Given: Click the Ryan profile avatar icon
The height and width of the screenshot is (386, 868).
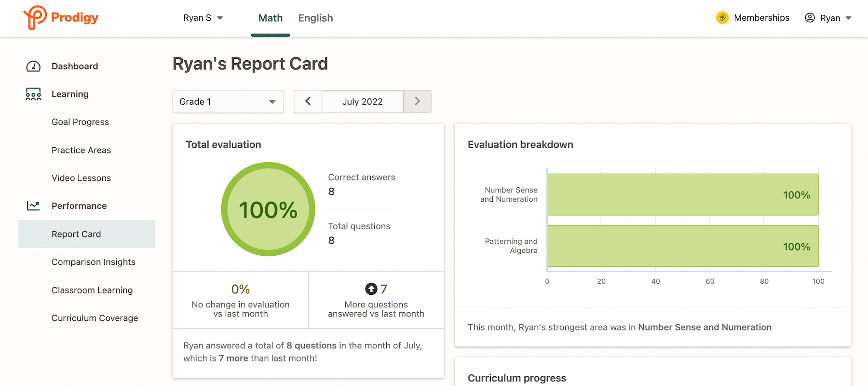Looking at the screenshot, I should (810, 17).
